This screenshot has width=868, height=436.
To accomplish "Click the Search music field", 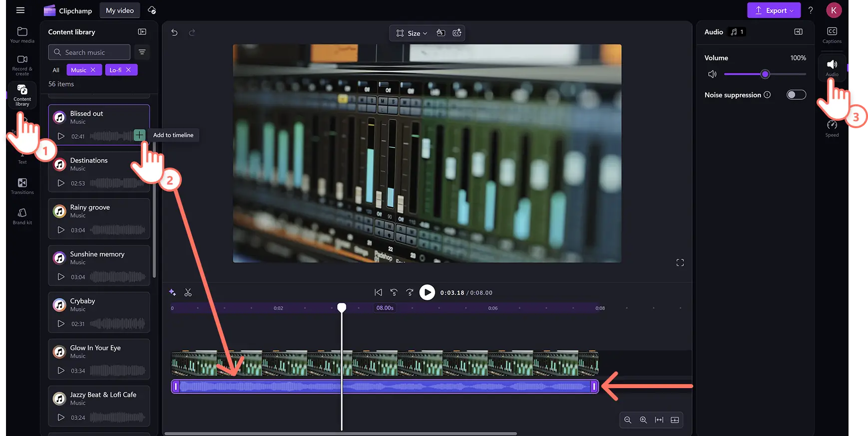I will click(89, 52).
